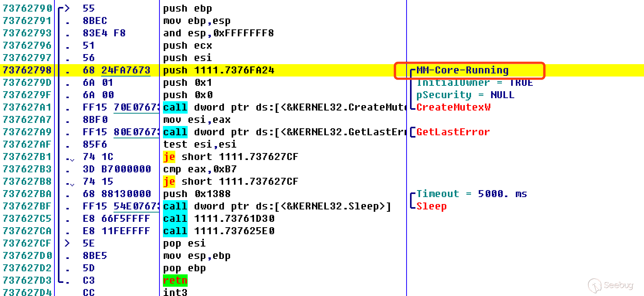Select the 'cmp eax,0xB7' instruction
This screenshot has height=296, width=644.
tap(200, 169)
